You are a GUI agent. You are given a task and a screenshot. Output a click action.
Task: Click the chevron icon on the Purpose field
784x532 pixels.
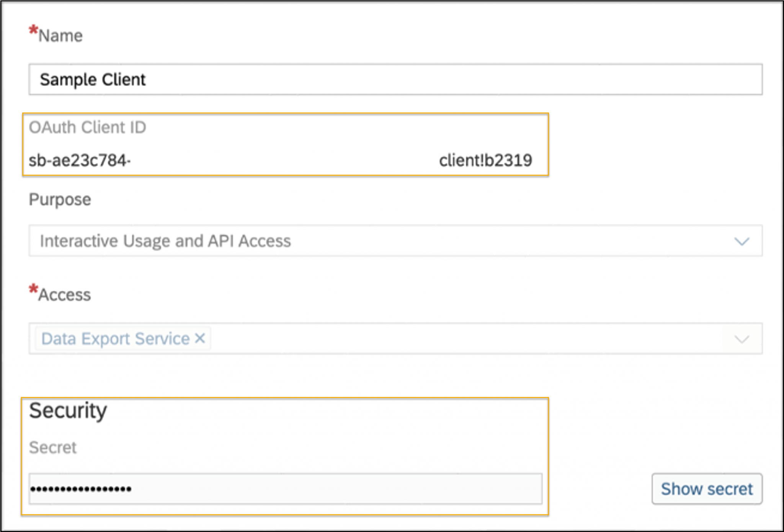[x=742, y=241]
